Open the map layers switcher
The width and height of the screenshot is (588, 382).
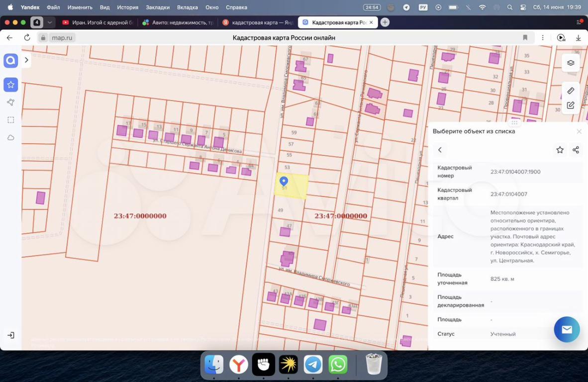point(571,63)
